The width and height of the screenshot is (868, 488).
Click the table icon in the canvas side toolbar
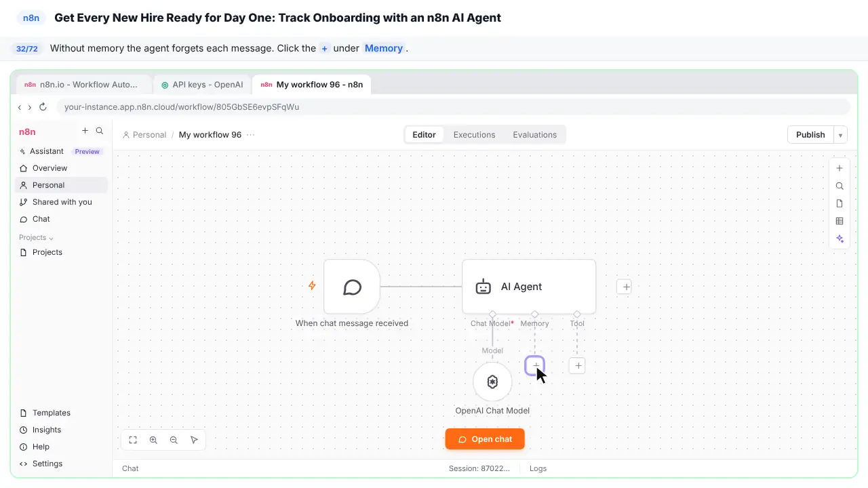point(840,221)
